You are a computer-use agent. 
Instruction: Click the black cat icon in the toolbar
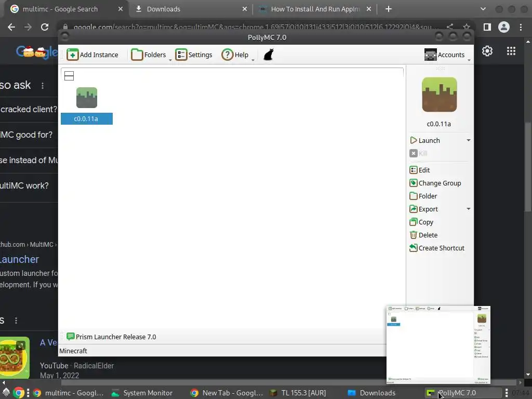click(269, 55)
